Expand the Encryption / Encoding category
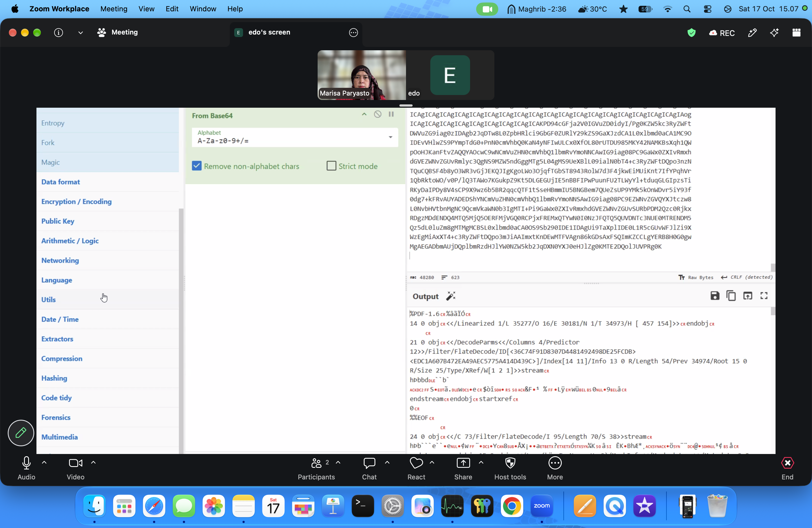812x528 pixels. pos(107,202)
